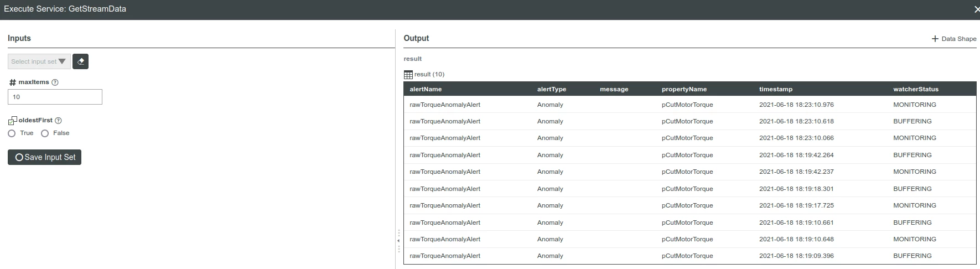Open the oldestFirst help question icon
980x269 pixels.
click(x=58, y=120)
